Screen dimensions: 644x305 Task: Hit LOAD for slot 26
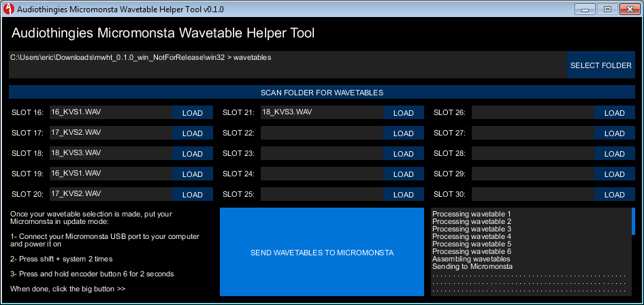(614, 113)
